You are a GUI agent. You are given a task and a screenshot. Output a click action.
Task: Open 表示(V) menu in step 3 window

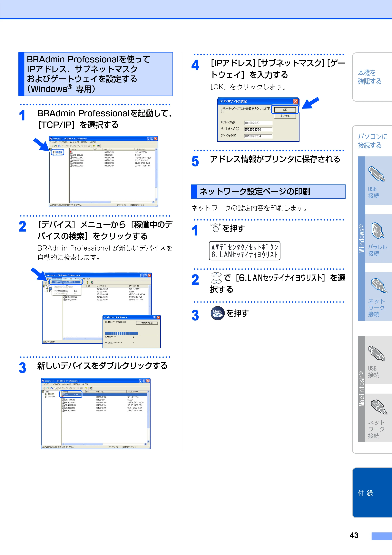click(77, 384)
